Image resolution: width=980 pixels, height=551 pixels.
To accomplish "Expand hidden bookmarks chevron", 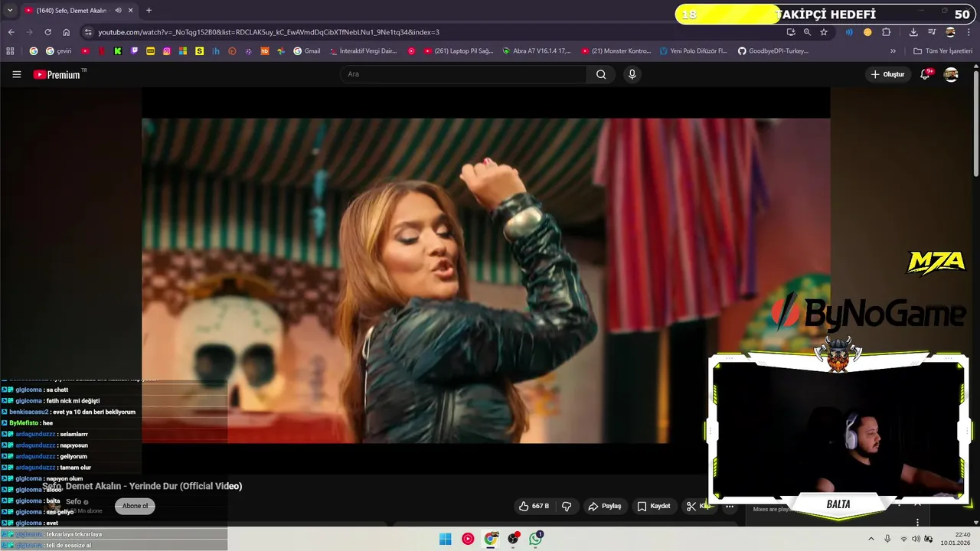I will click(x=893, y=51).
